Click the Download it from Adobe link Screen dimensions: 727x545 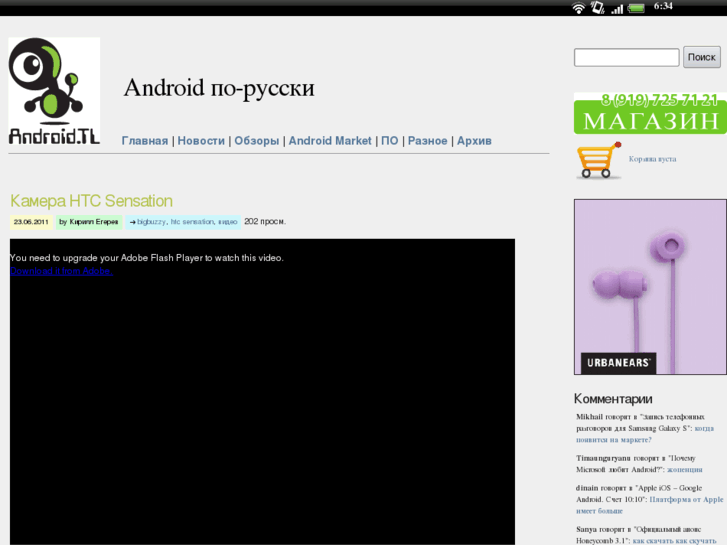click(61, 271)
